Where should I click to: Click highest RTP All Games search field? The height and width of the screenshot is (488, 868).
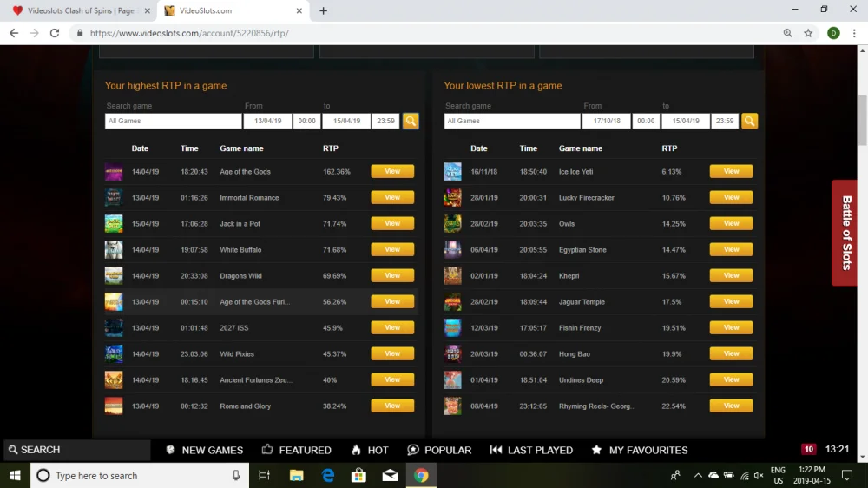(x=173, y=121)
